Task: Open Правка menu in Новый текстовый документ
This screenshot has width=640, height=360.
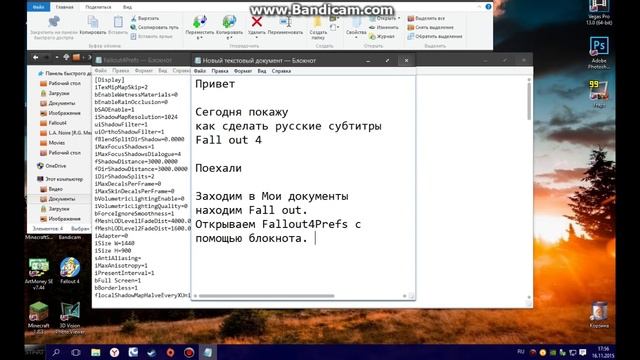Action: pyautogui.click(x=220, y=71)
